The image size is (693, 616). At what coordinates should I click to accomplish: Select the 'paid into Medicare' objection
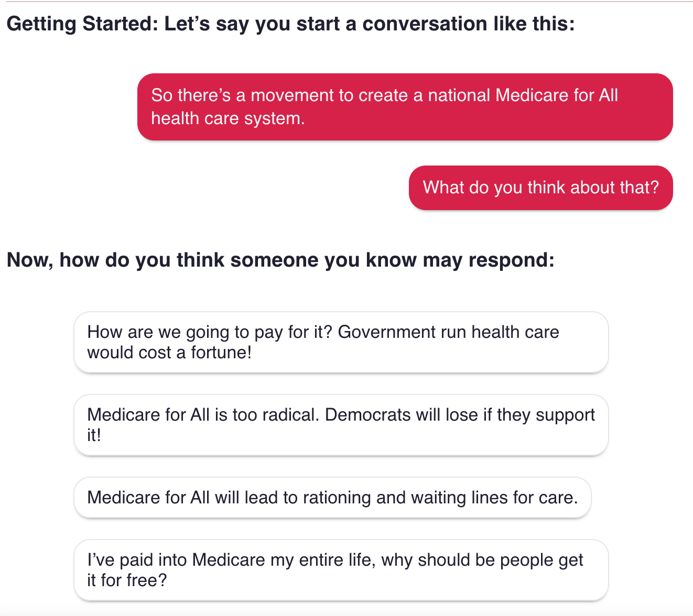(x=341, y=569)
